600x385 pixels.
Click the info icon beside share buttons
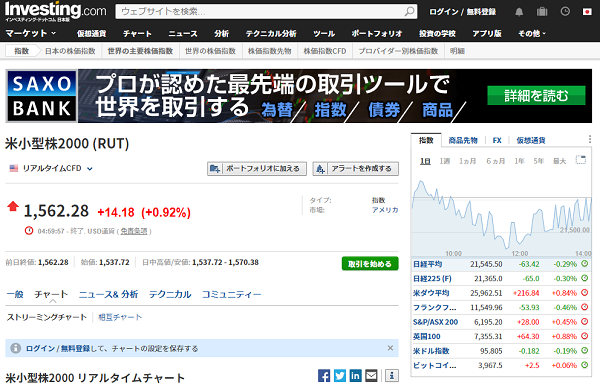coord(391,376)
